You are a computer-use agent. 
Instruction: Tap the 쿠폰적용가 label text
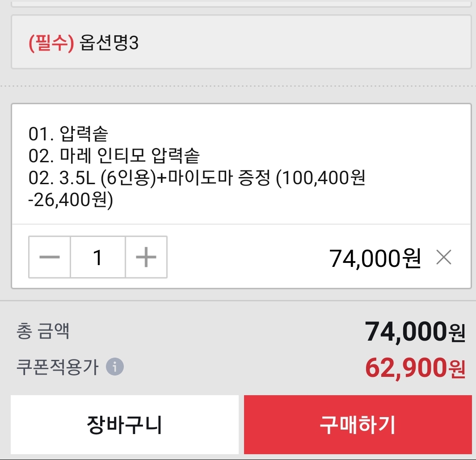click(x=57, y=367)
